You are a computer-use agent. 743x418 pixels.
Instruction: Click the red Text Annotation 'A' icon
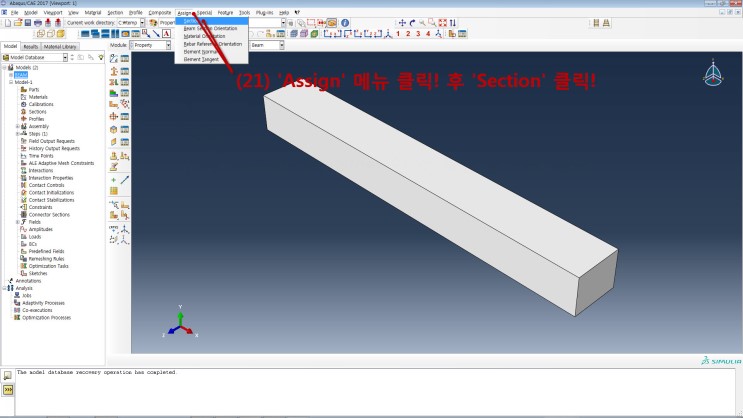click(x=166, y=34)
